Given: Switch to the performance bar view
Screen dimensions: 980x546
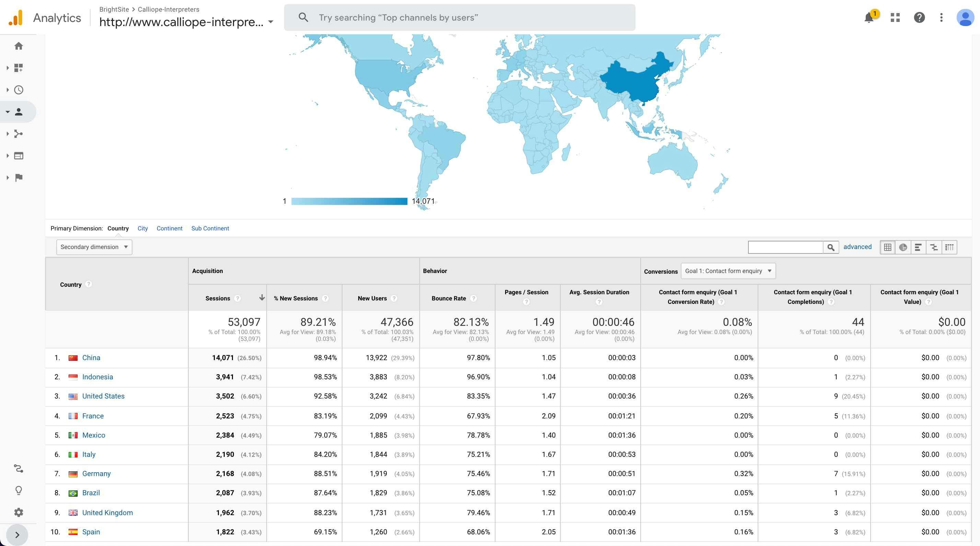Looking at the screenshot, I should point(918,247).
